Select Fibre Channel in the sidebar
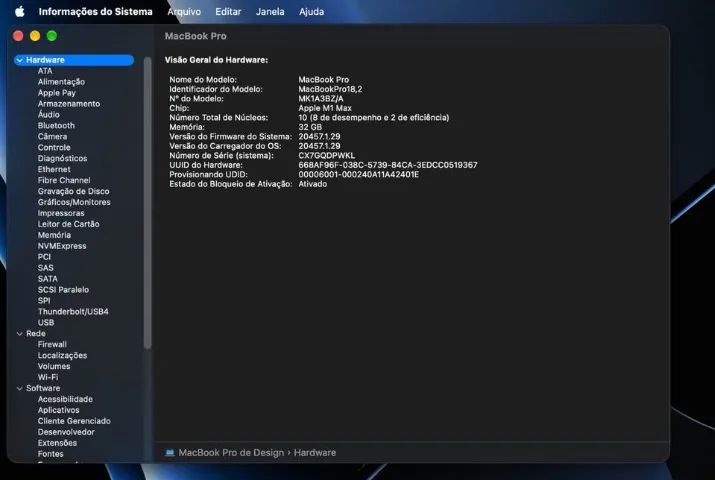This screenshot has width=715, height=480. [64, 181]
